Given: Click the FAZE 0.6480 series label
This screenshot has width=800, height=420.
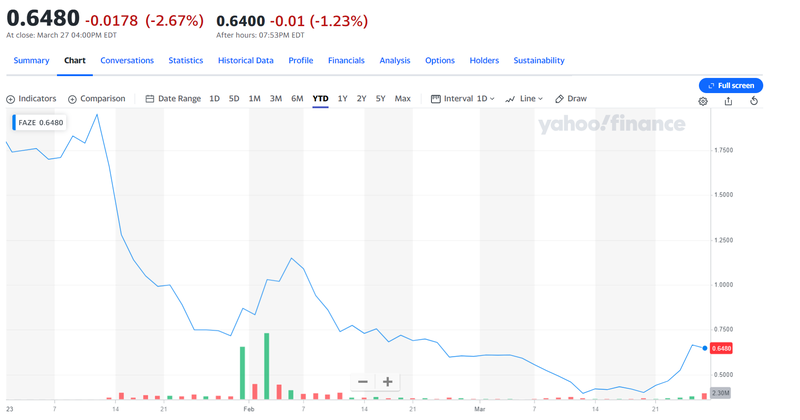Looking at the screenshot, I should (39, 122).
